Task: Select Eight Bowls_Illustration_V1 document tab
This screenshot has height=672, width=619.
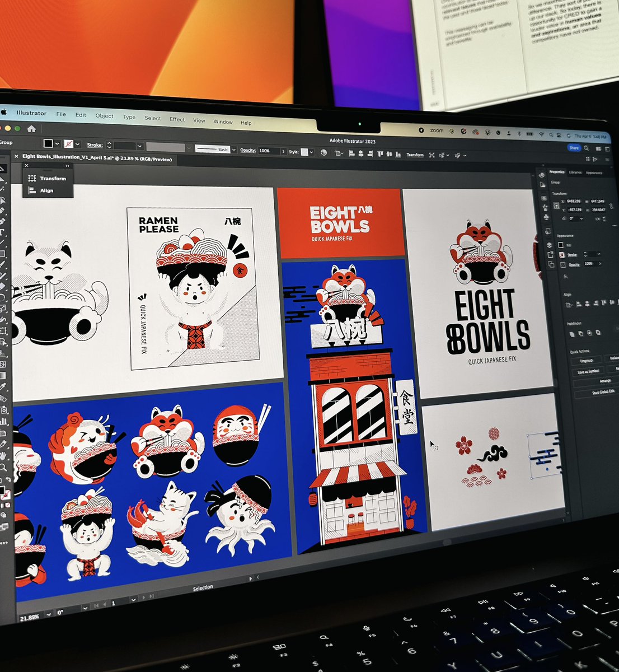Action: (98, 158)
